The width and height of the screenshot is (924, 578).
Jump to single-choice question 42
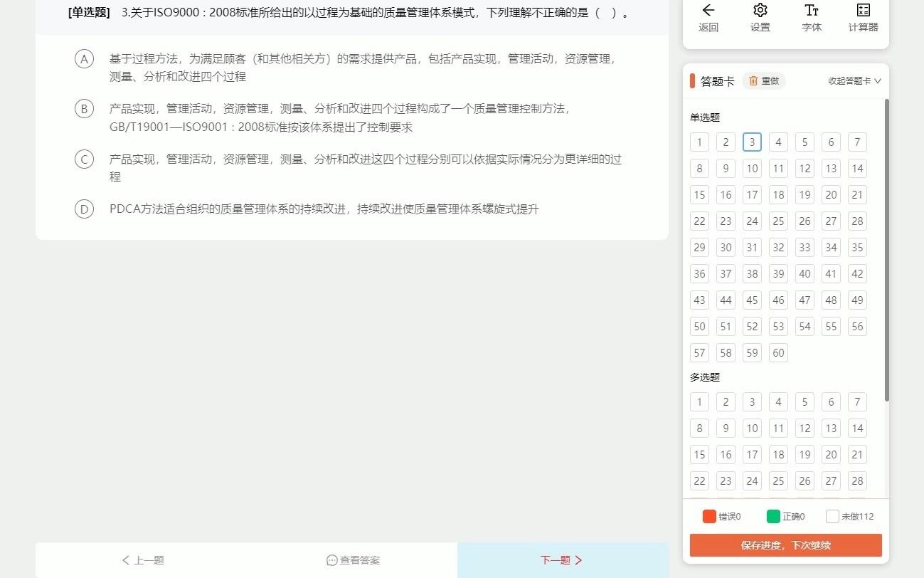point(857,273)
